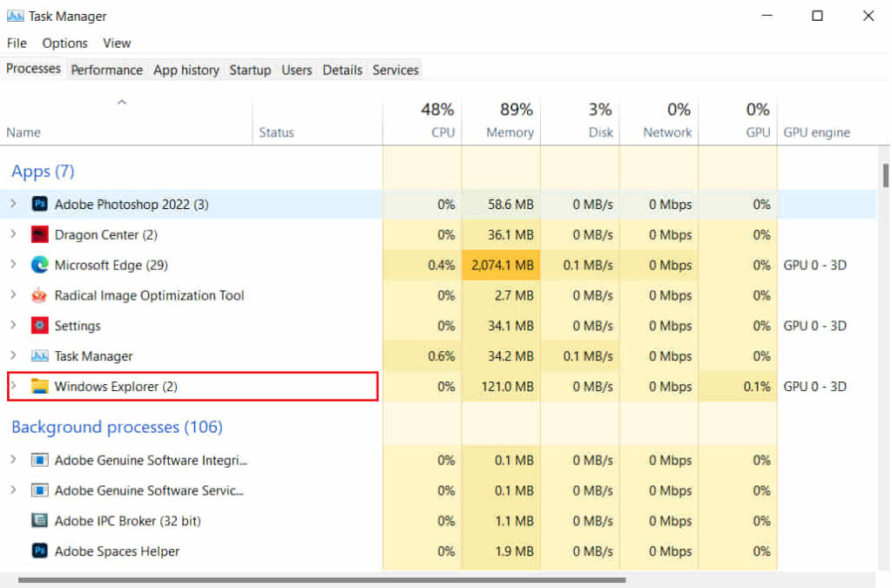This screenshot has width=892, height=588.
Task: Click the Adobe Genuine Software Servic... icon
Action: [39, 490]
